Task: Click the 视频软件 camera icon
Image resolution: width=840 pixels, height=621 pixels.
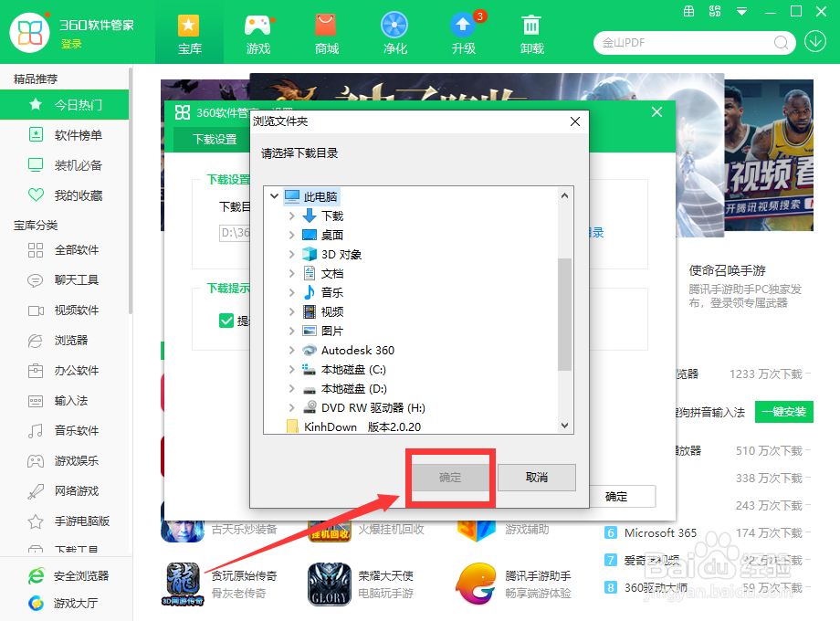Action: pos(36,310)
